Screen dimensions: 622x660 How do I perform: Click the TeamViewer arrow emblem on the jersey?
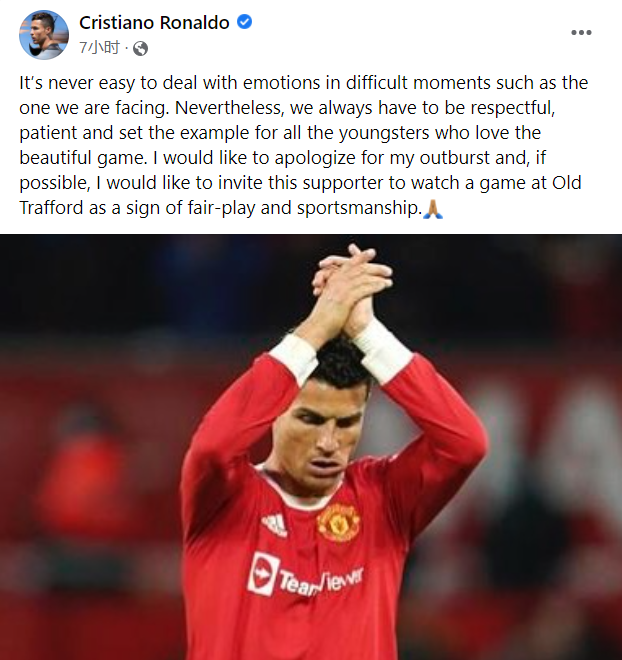263,574
